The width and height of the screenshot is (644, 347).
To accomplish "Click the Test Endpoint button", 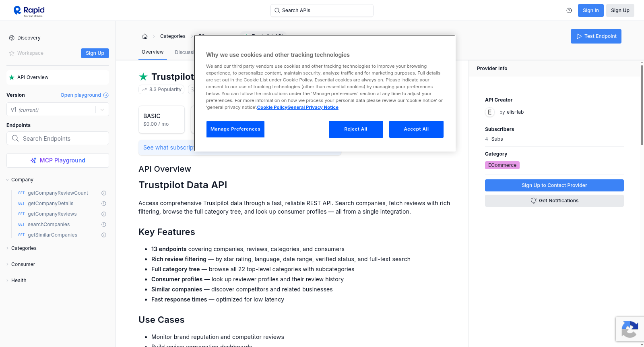I will [x=596, y=36].
